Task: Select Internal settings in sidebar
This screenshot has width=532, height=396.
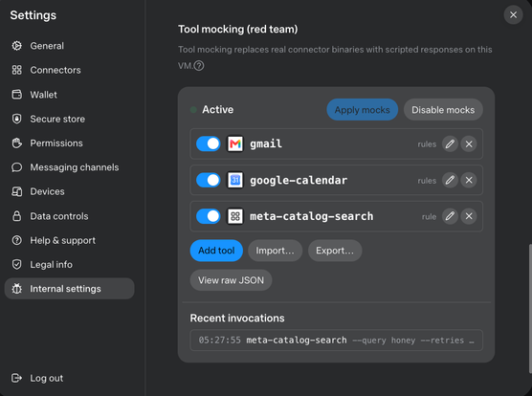Action: [x=69, y=289]
